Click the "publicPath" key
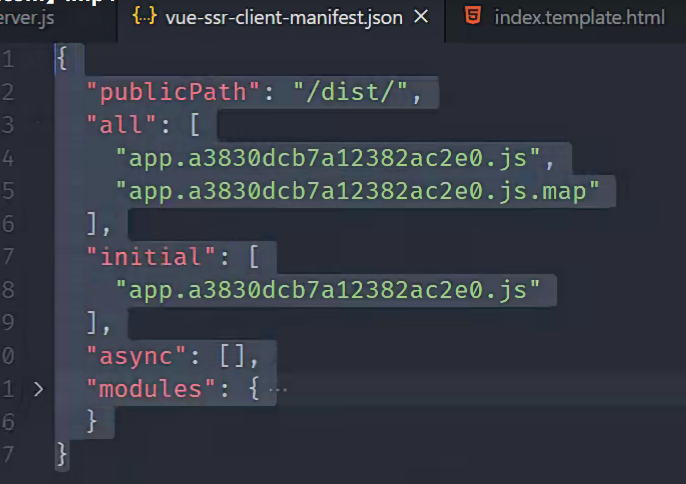Image resolution: width=686 pixels, height=484 pixels. coord(180,93)
